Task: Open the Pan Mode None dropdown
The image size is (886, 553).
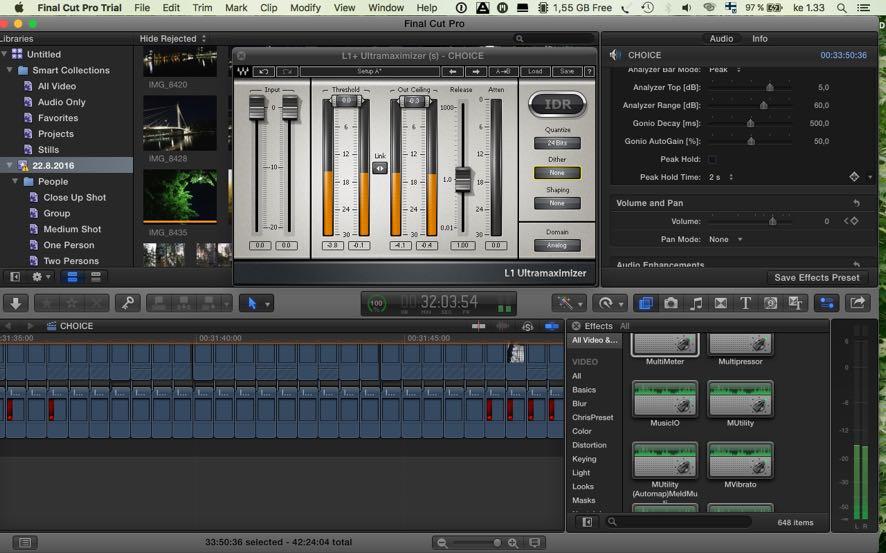Action: (726, 240)
